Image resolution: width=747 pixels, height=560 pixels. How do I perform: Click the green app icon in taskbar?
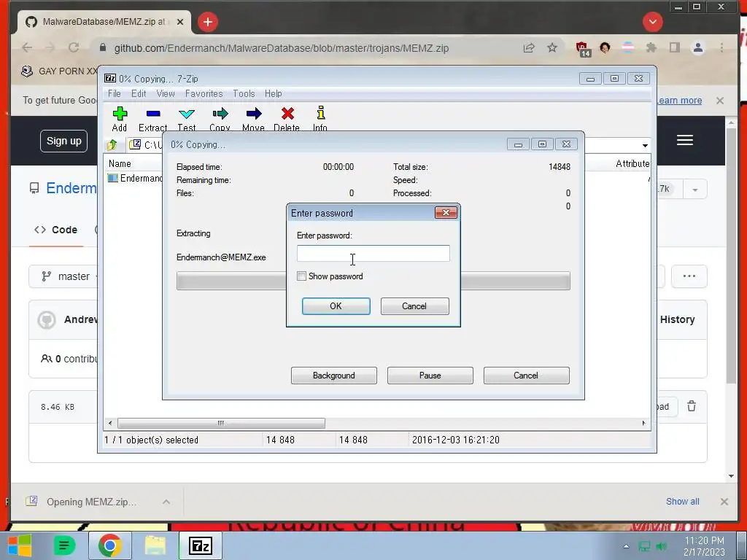click(x=65, y=545)
